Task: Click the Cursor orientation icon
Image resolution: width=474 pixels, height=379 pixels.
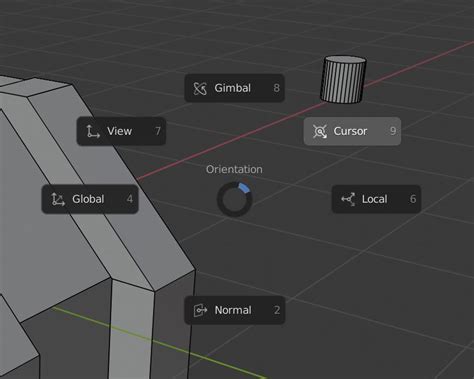Action: click(320, 131)
